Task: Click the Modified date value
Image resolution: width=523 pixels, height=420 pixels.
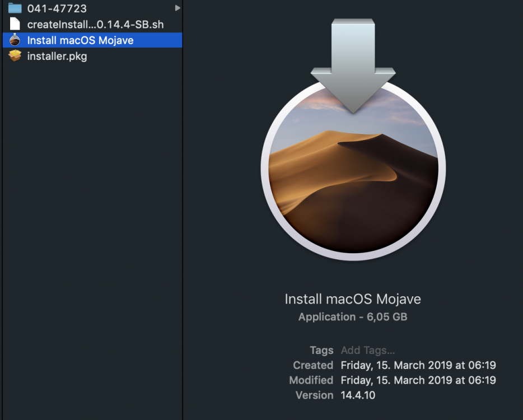Action: tap(418, 380)
